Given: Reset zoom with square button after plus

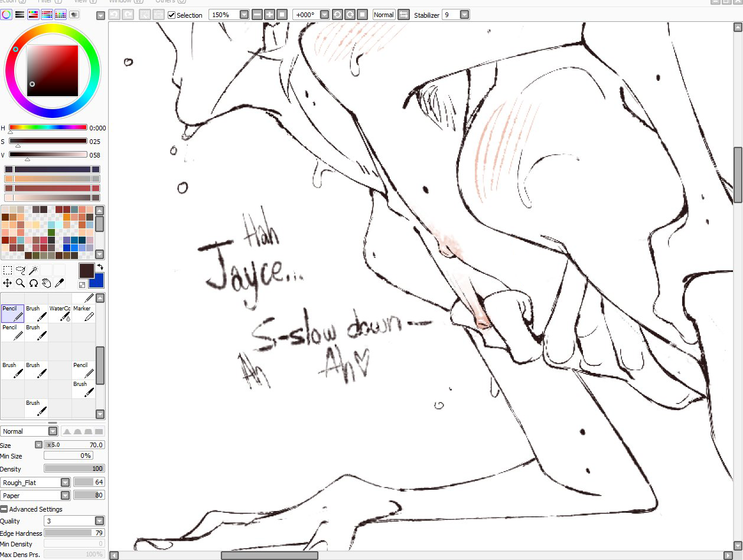Looking at the screenshot, I should [282, 14].
